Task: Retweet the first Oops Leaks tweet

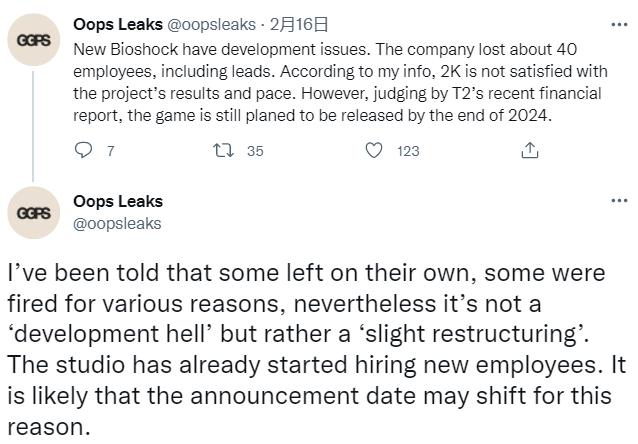Action: [x=226, y=151]
